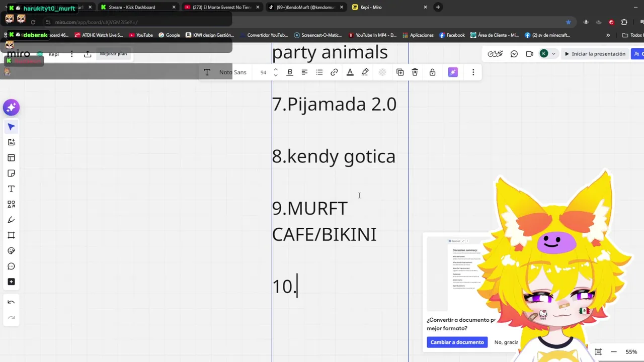Redo the last action
This screenshot has width=644, height=362.
(x=11, y=318)
